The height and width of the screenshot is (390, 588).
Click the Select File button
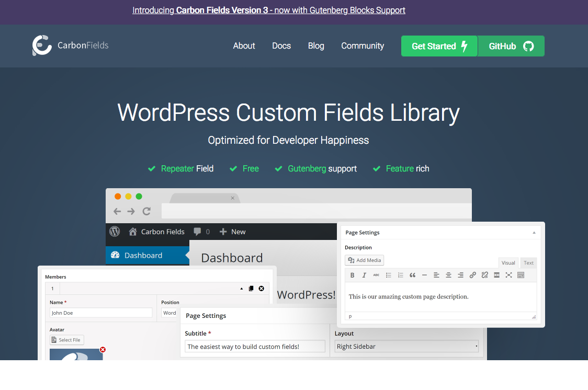pyautogui.click(x=67, y=340)
